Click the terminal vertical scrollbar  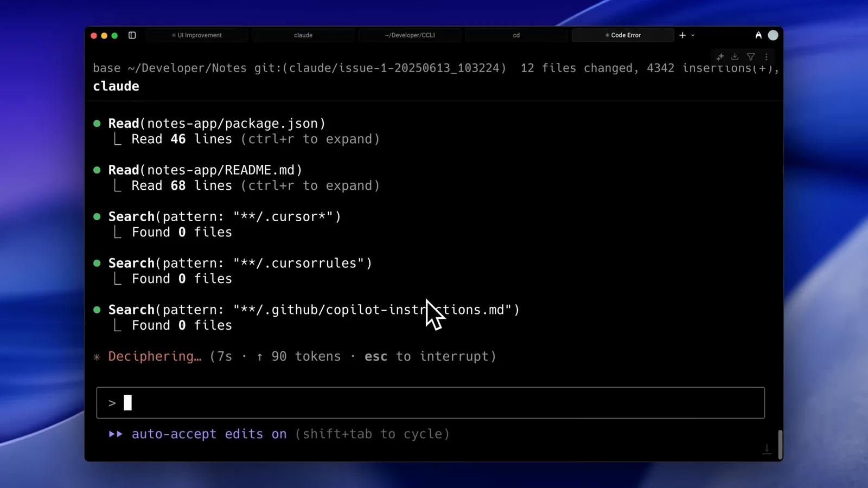[x=780, y=445]
